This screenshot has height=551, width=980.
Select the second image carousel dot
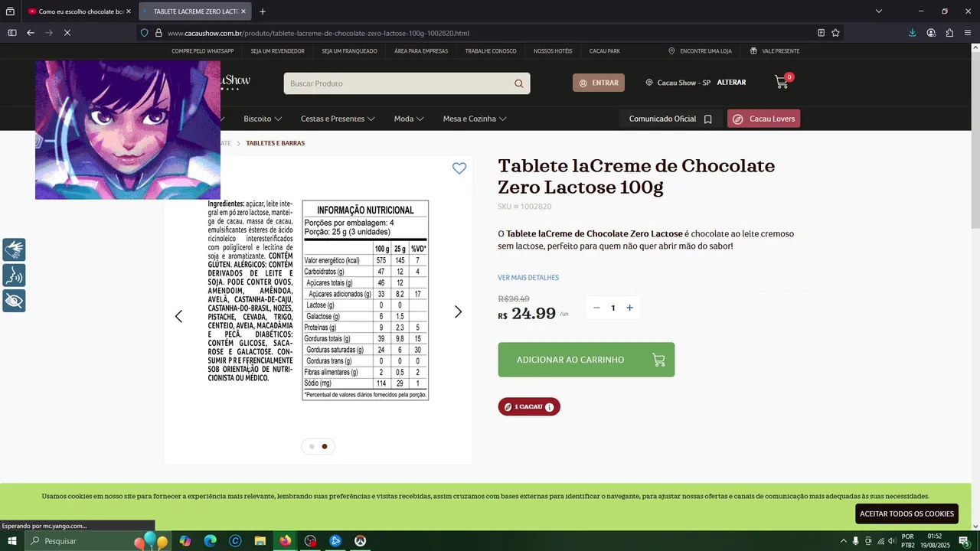325,446
